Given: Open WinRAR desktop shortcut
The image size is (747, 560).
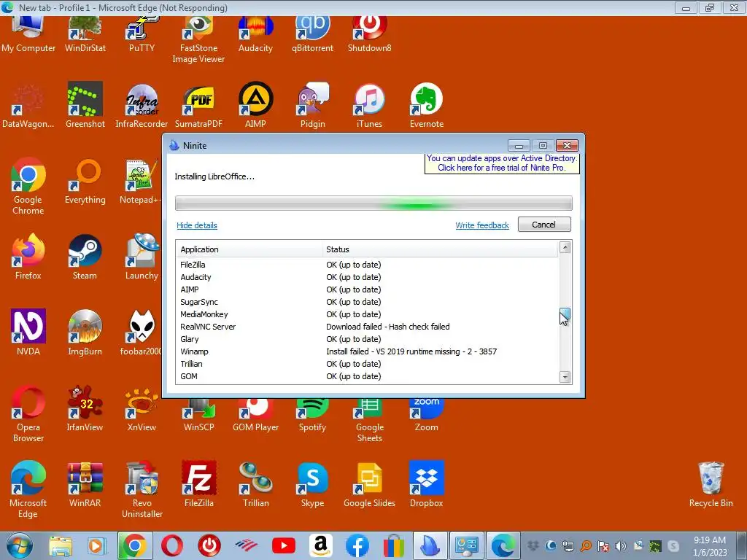Looking at the screenshot, I should [x=85, y=484].
